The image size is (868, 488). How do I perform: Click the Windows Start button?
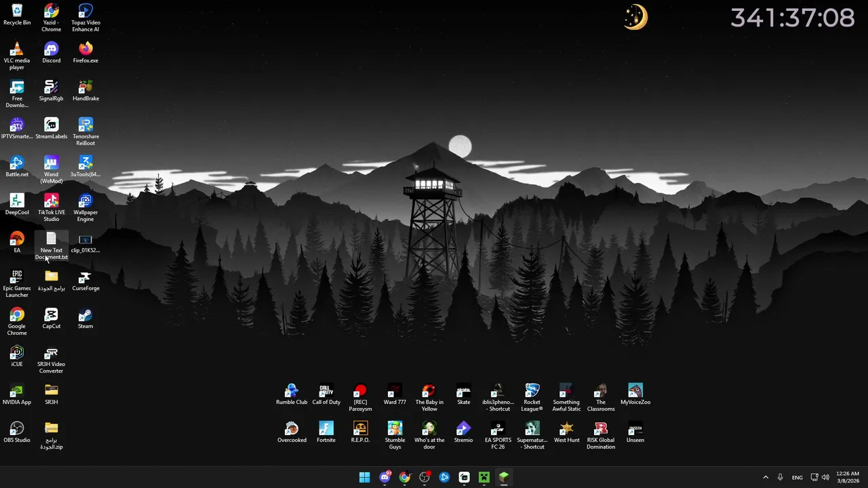364,477
